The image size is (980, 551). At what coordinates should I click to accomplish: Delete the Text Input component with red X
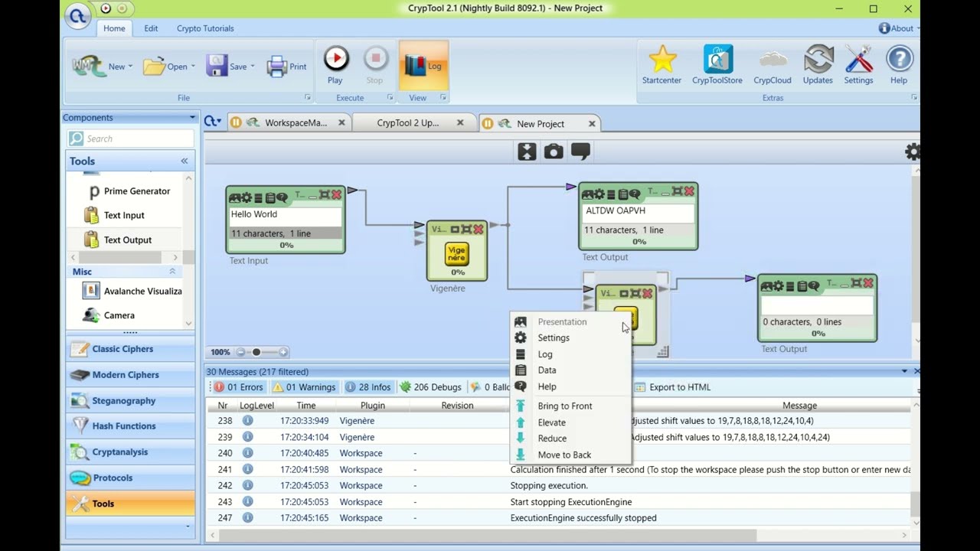click(336, 195)
